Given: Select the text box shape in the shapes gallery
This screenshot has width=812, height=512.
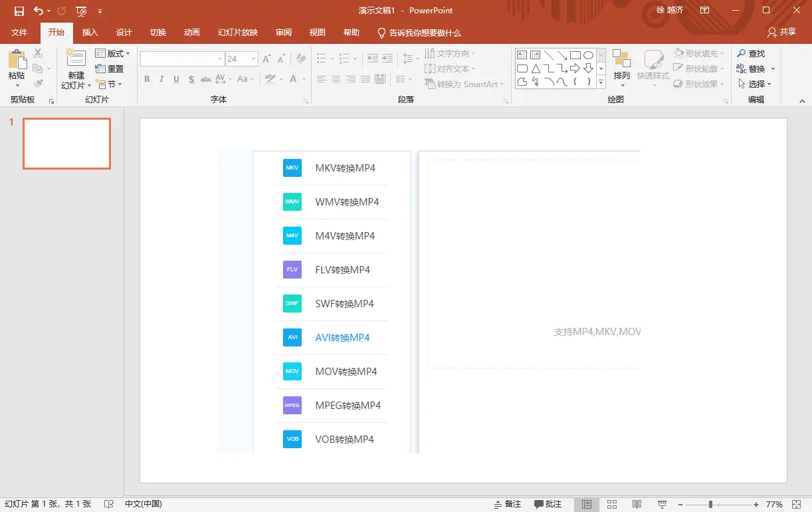Looking at the screenshot, I should tap(522, 55).
